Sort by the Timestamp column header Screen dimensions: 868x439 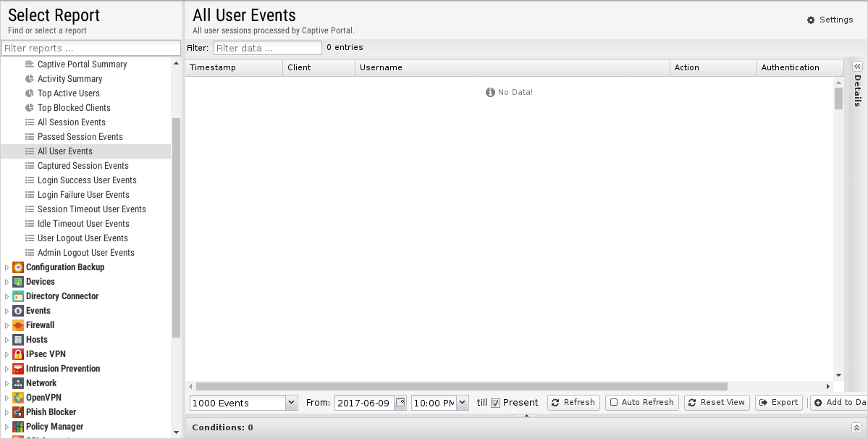[x=234, y=67]
